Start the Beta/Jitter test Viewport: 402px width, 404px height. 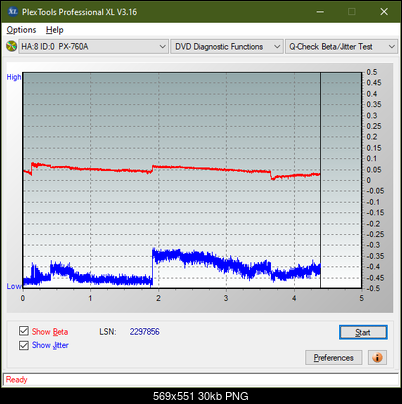[363, 332]
